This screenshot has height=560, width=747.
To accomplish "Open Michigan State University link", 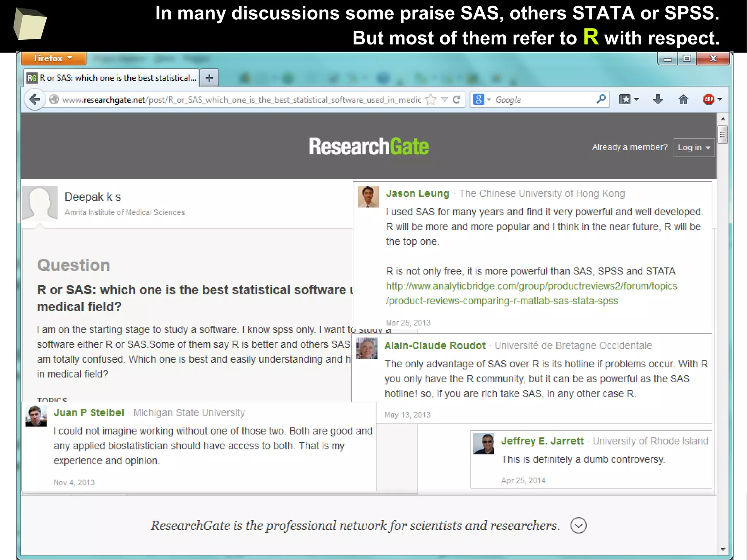I will (x=189, y=413).
